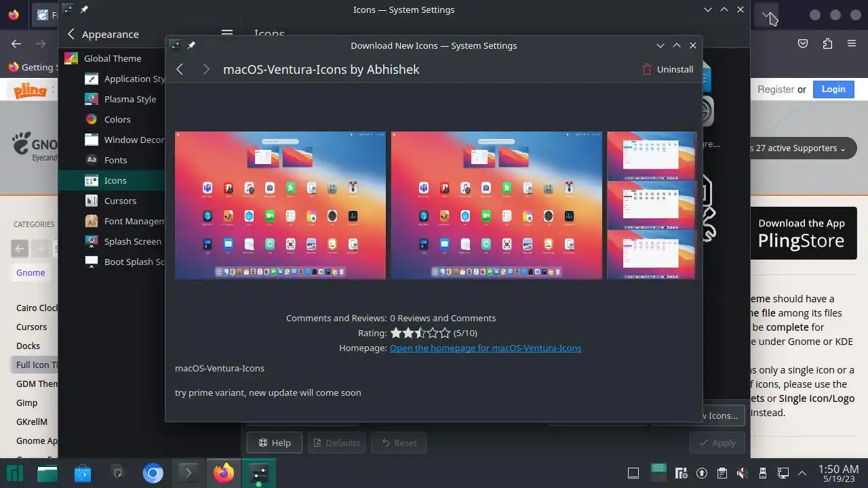Open Manjaro application launcher
The height and width of the screenshot is (488, 868).
pyautogui.click(x=15, y=472)
